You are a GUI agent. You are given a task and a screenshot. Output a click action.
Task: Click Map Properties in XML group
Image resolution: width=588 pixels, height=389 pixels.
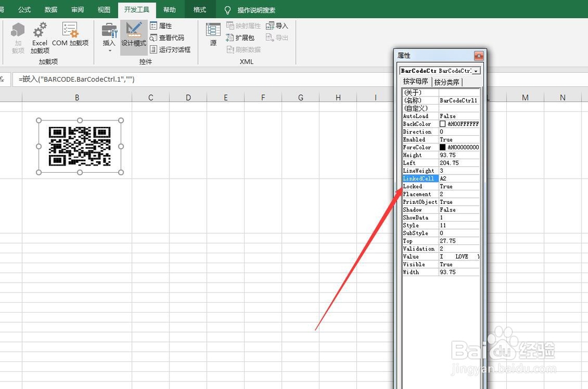[243, 25]
